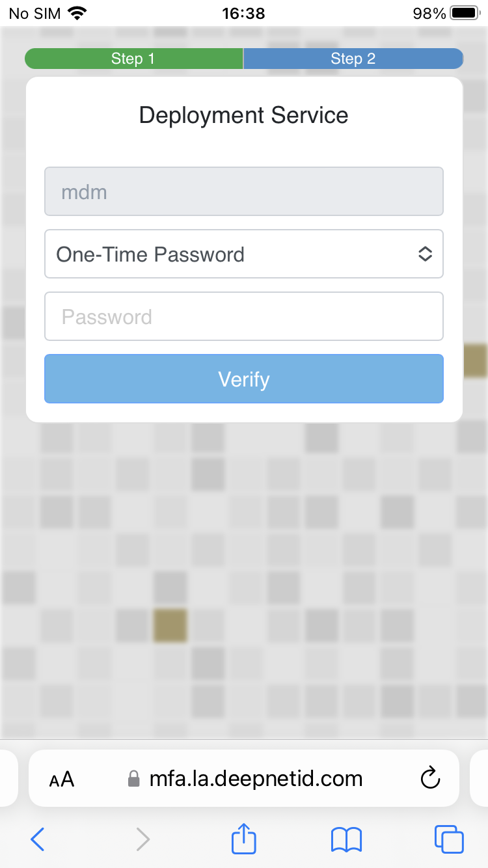Viewport: 488px width, 868px height.
Task: Tap the mfa.la.deepnetid.com address text
Action: click(256, 779)
